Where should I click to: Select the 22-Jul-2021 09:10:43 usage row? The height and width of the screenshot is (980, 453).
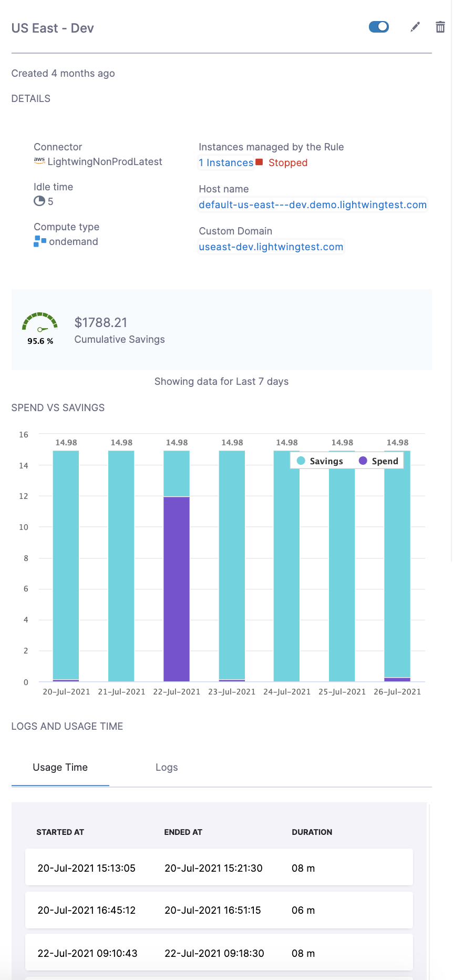[219, 953]
